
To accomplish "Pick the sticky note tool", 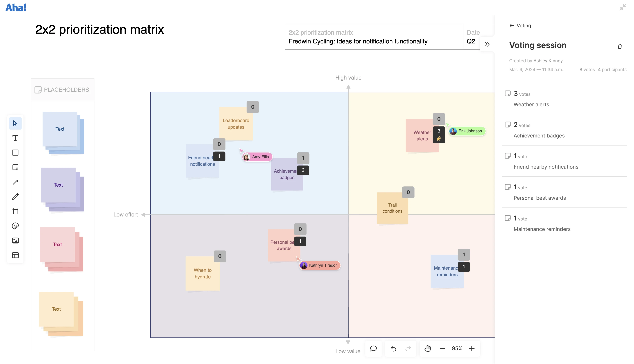I will 15,167.
